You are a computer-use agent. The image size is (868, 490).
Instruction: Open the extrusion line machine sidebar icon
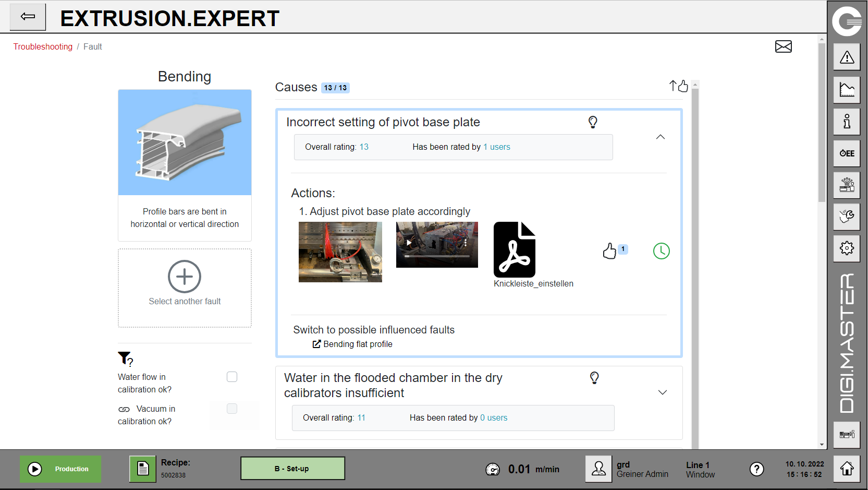pos(847,185)
